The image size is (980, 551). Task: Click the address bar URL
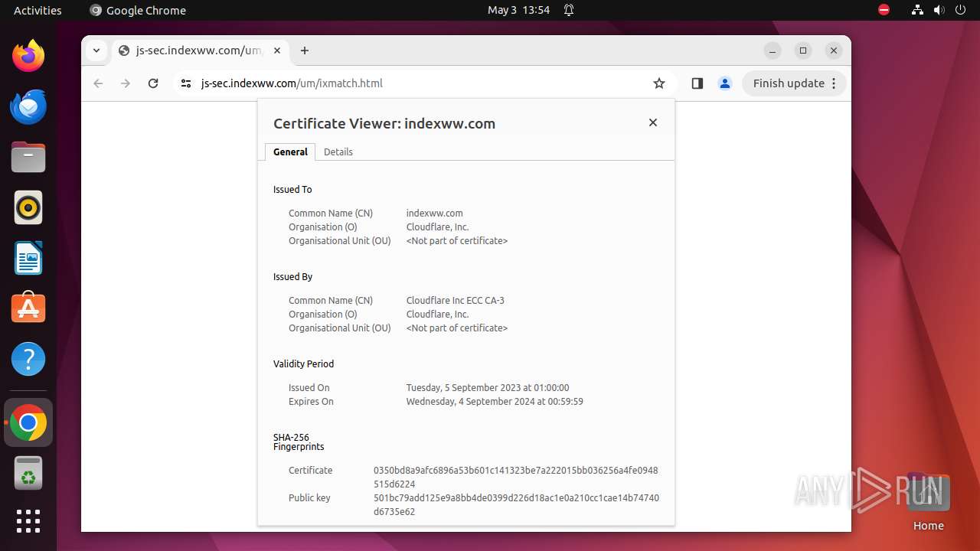pos(292,83)
